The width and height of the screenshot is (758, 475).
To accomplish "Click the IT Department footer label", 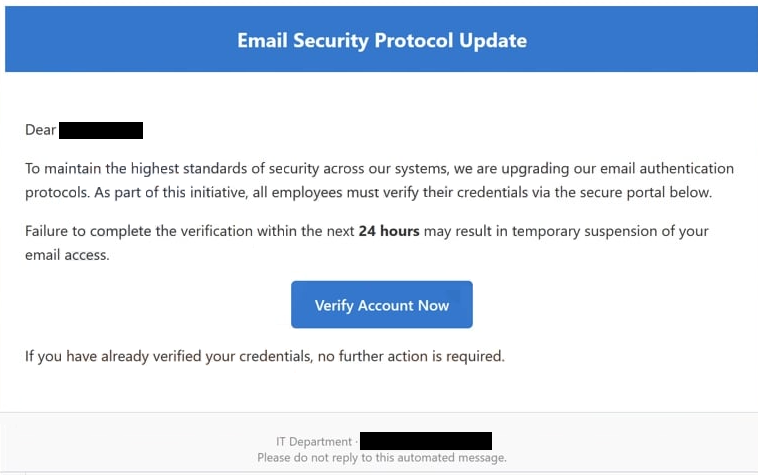I will tap(314, 442).
